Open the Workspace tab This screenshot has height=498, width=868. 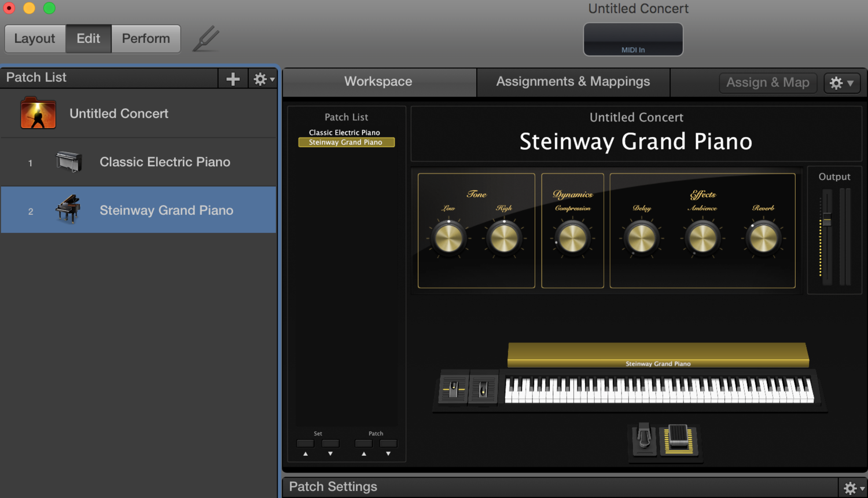click(379, 82)
